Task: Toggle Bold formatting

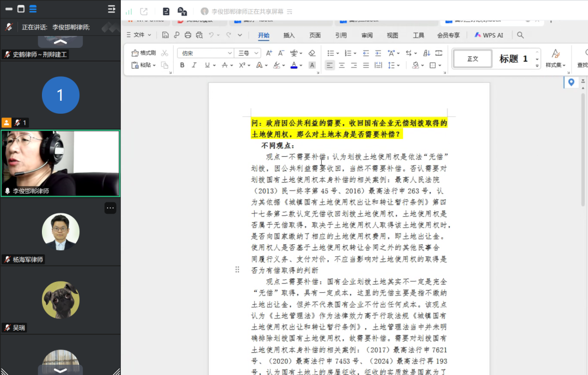Action: 182,65
